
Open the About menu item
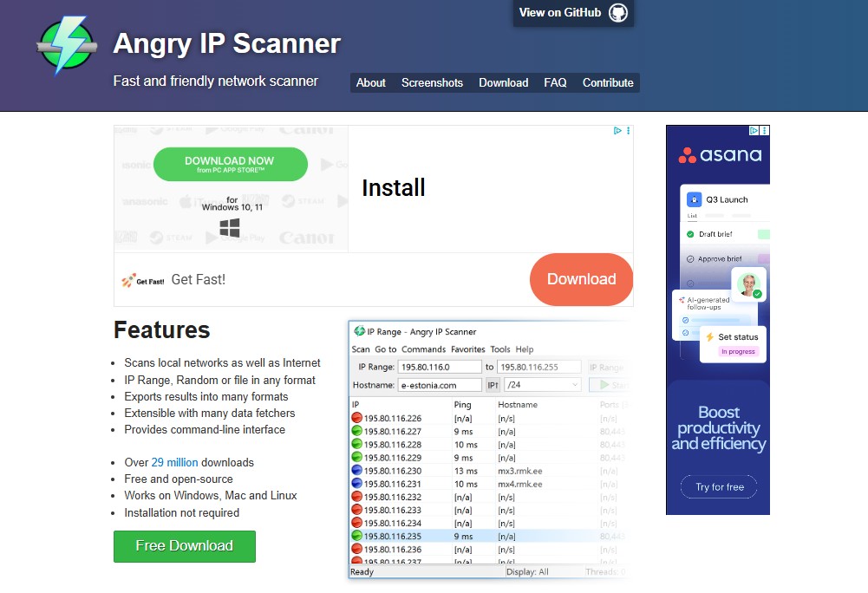[370, 83]
